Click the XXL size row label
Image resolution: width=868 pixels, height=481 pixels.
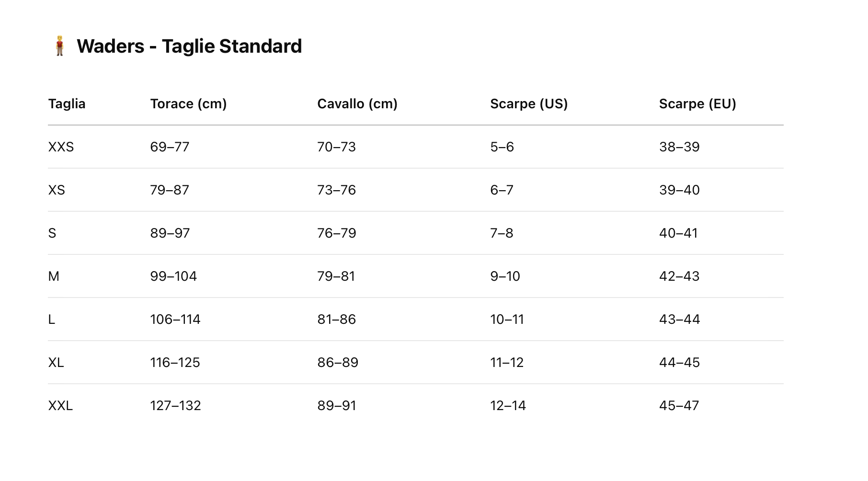(x=60, y=406)
